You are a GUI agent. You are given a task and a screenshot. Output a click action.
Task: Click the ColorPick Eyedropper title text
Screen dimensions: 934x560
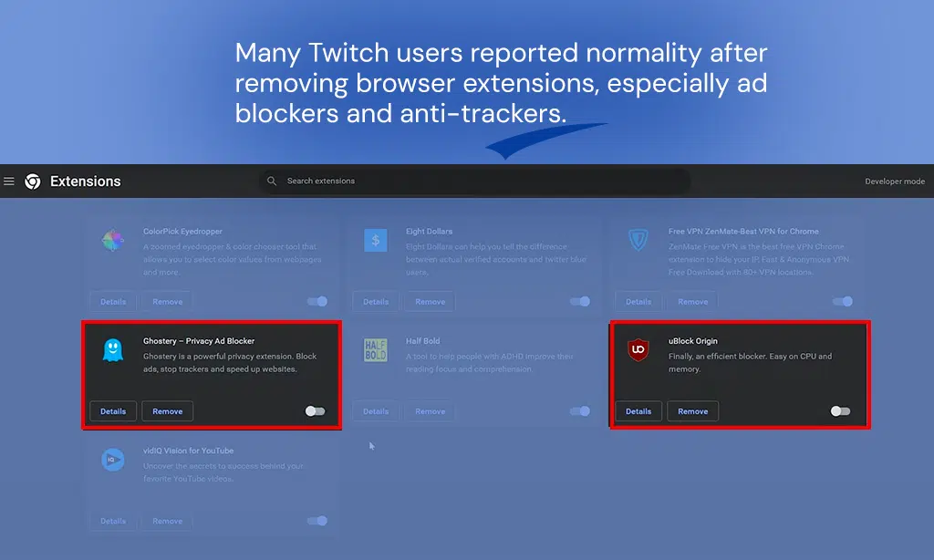tap(182, 231)
